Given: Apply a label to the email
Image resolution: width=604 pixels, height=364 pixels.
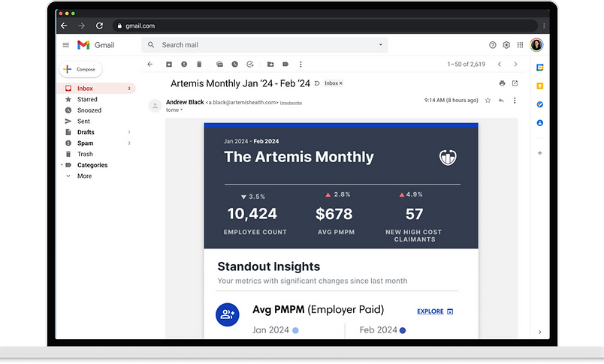Looking at the screenshot, I should click(285, 65).
